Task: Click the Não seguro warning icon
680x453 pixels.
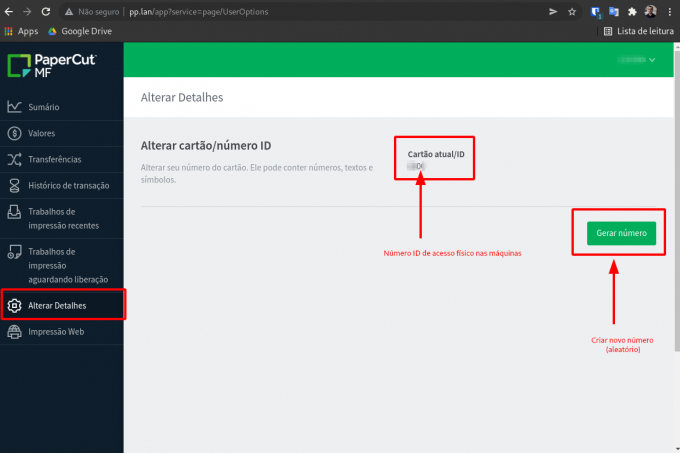Action: point(69,12)
